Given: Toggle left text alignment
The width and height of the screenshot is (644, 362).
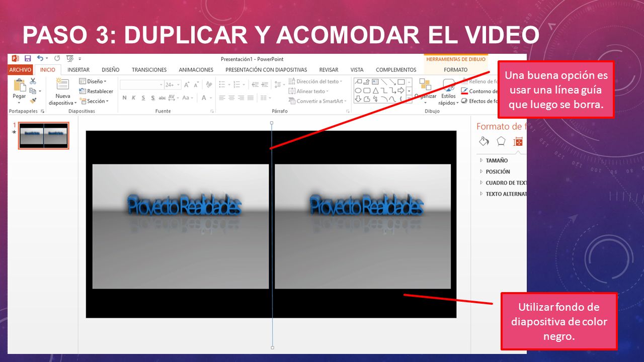Looking at the screenshot, I should pyautogui.click(x=222, y=98).
